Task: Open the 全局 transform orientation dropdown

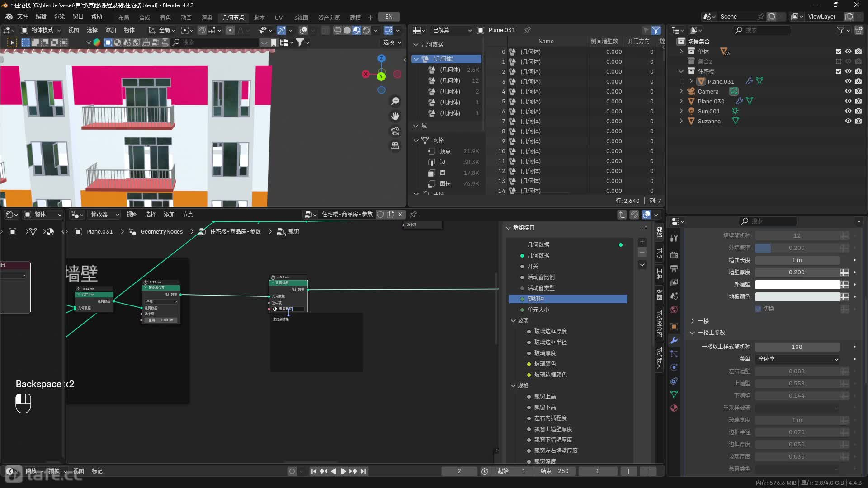Action: [x=161, y=30]
